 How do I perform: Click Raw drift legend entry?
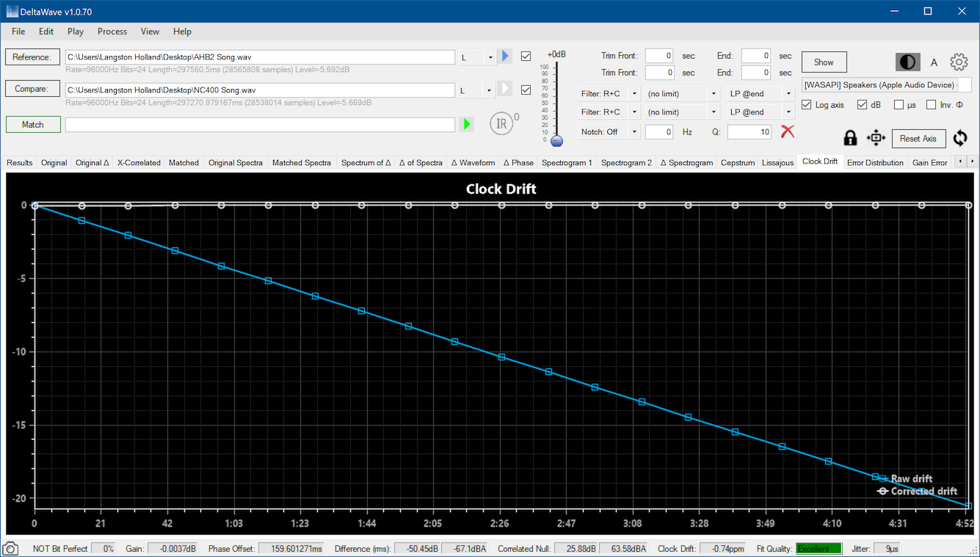pos(905,479)
